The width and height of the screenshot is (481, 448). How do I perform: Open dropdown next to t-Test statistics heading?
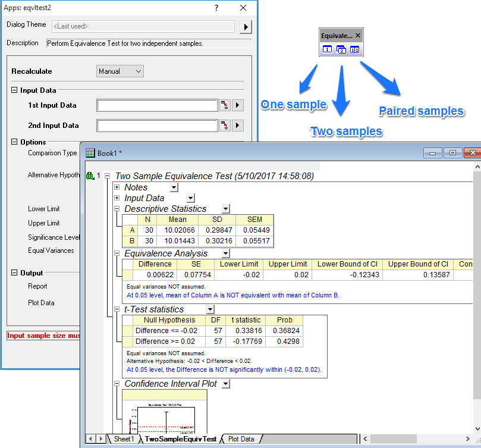(209, 309)
